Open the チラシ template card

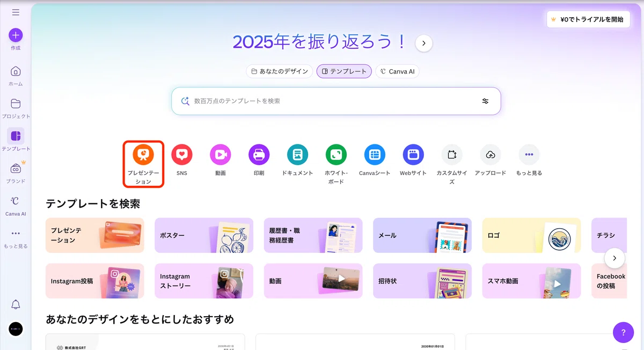click(609, 235)
